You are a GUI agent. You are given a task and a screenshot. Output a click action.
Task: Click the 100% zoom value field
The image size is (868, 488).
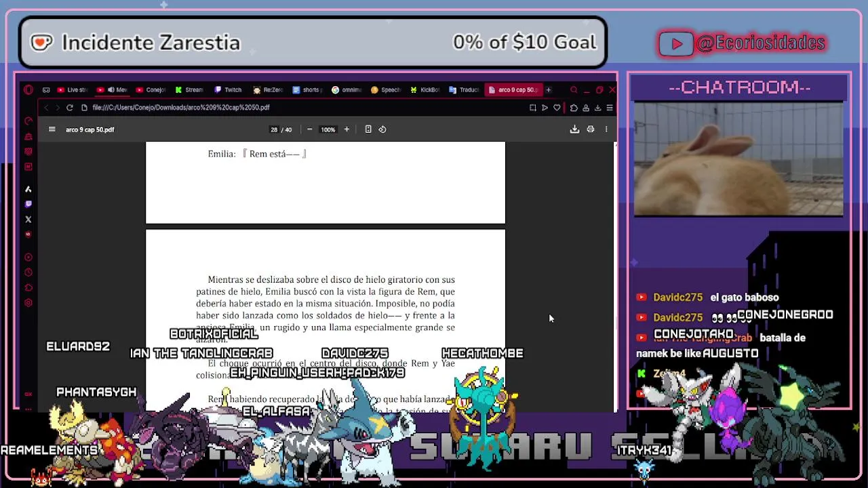[x=328, y=129]
